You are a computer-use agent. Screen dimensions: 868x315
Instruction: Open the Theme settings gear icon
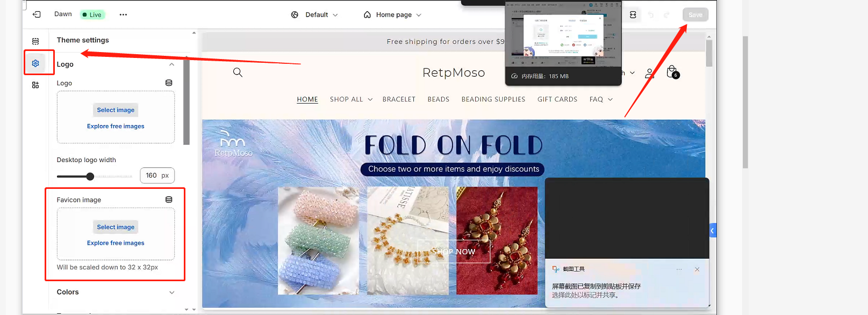[x=35, y=63]
